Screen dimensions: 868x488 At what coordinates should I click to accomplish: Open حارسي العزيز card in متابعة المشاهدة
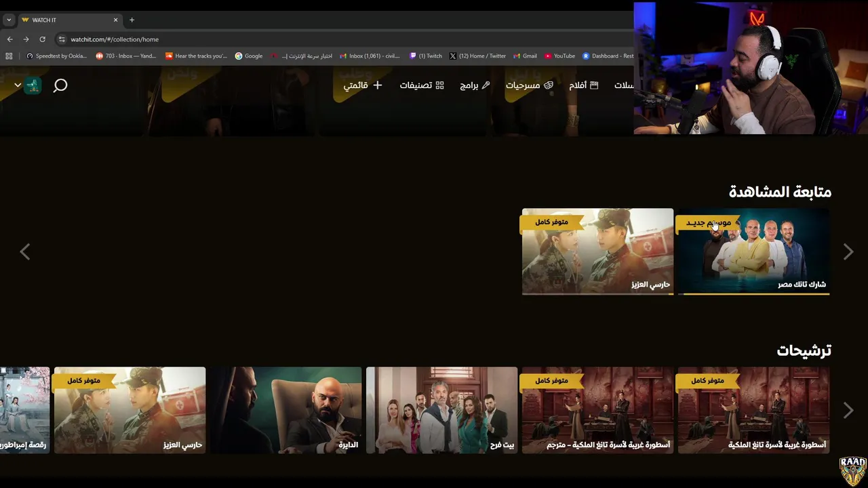coord(597,251)
